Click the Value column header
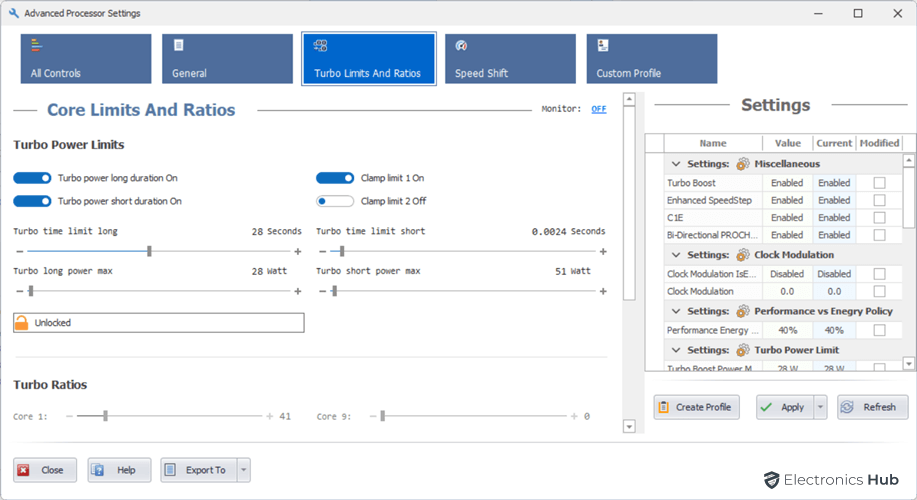This screenshot has width=917, height=500. point(788,143)
